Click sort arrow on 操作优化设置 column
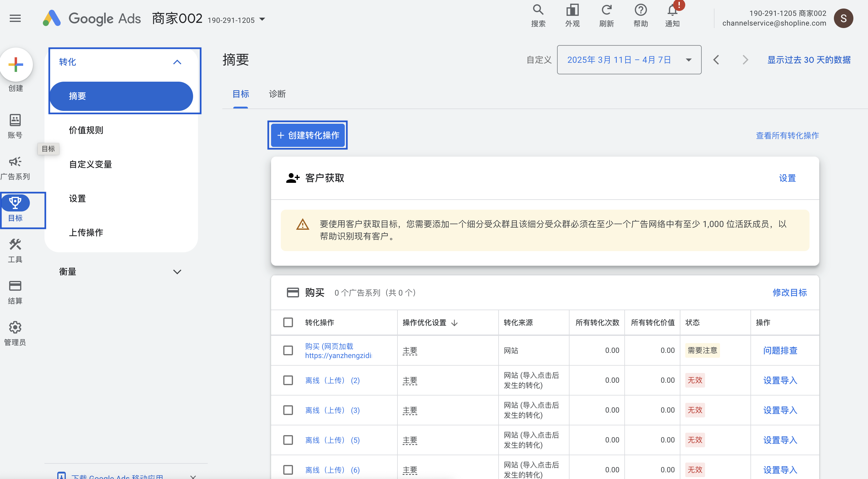The image size is (868, 479). click(454, 323)
